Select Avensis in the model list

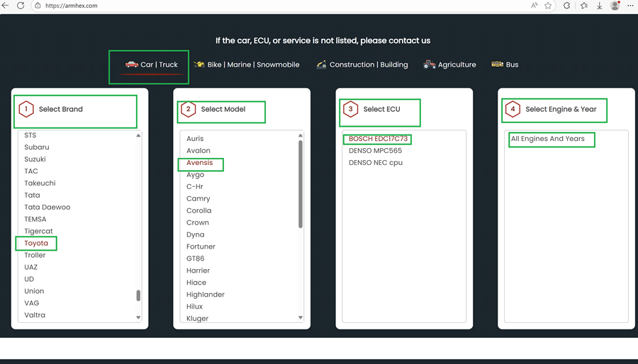(x=199, y=162)
